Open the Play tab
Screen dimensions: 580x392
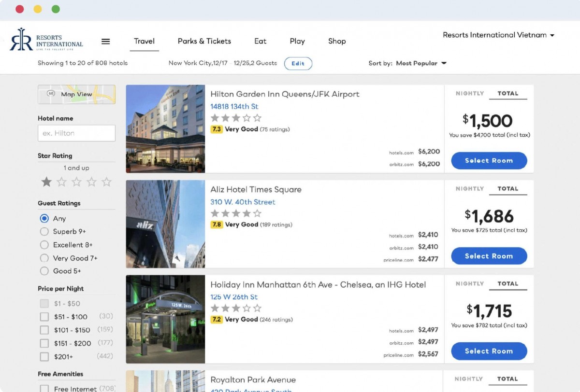click(x=297, y=41)
